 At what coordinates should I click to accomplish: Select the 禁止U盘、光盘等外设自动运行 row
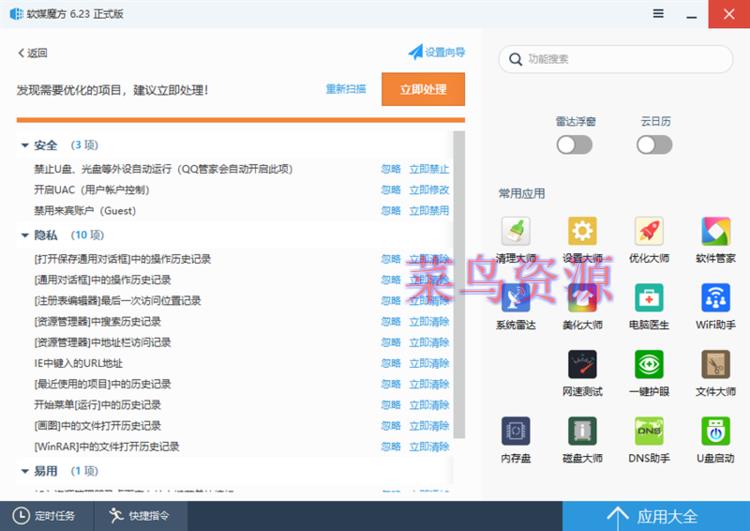coord(234,169)
